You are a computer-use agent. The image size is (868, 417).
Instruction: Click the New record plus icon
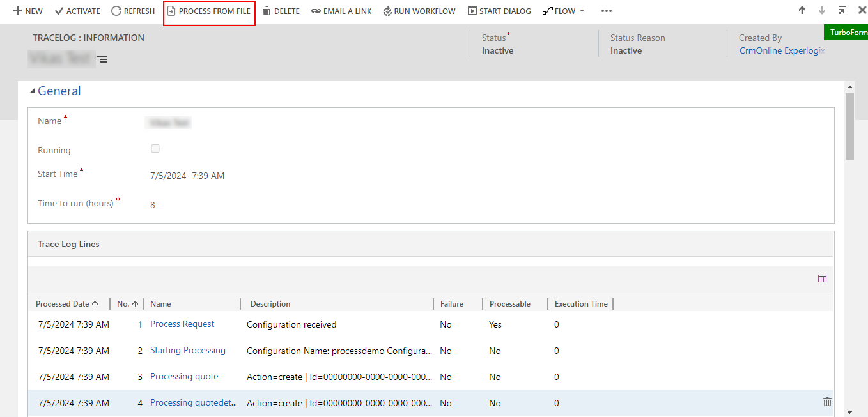pos(17,11)
